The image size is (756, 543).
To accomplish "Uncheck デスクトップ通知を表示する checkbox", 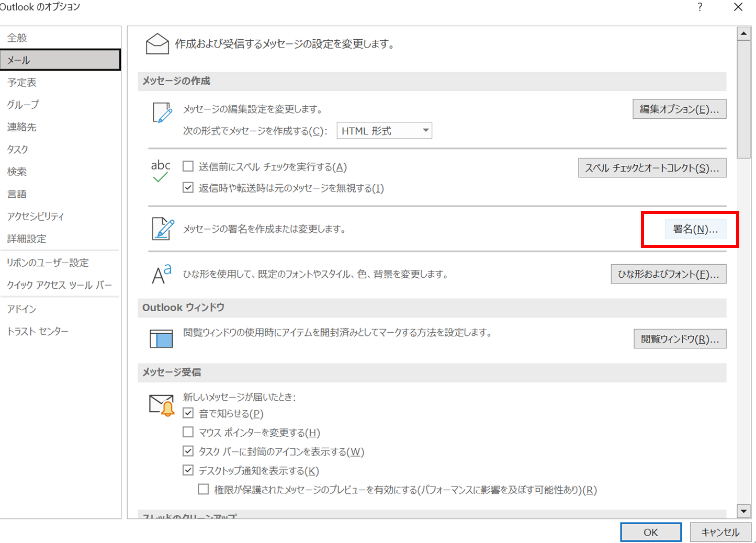I will pyautogui.click(x=188, y=470).
